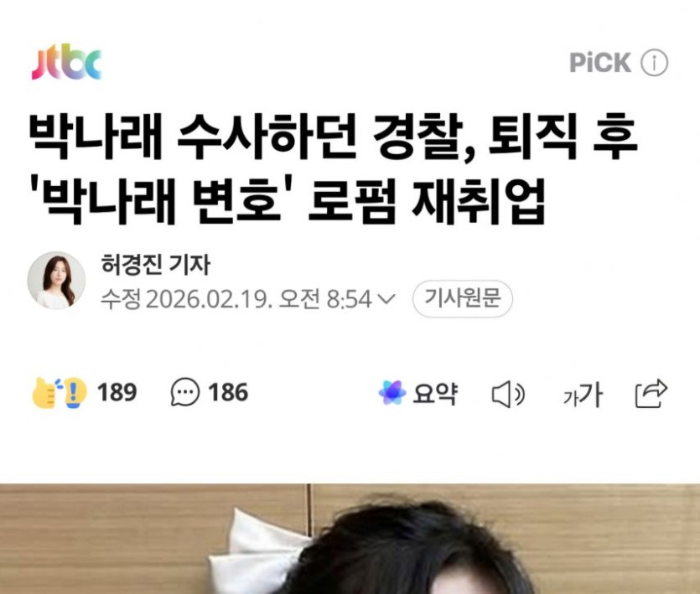700x594 pixels.
Task: Tap the AI summary star icon
Action: click(392, 393)
